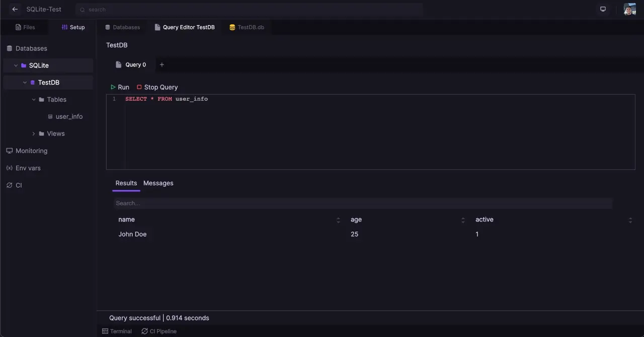The height and width of the screenshot is (337, 644).
Task: Open the TestDB.db tab
Action: [x=247, y=27]
